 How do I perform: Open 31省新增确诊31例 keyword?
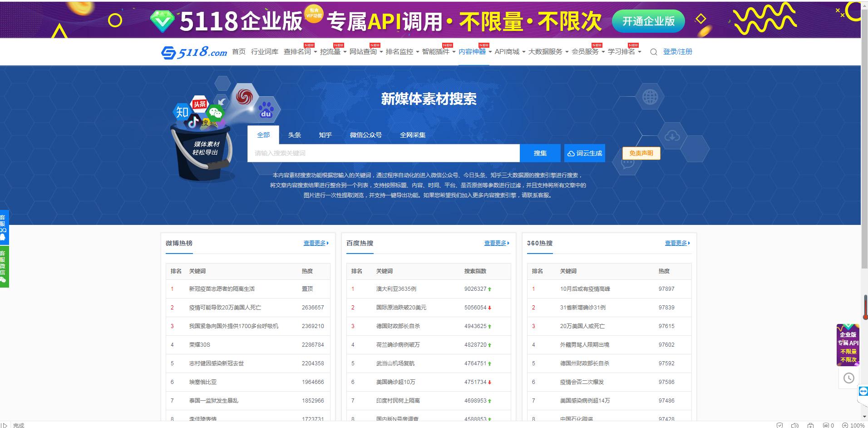[583, 308]
